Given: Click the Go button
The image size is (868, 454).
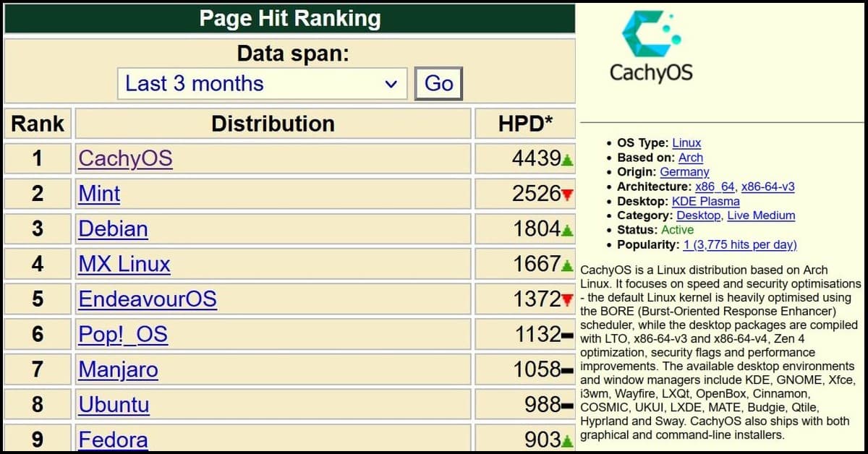Looking at the screenshot, I should tap(438, 84).
